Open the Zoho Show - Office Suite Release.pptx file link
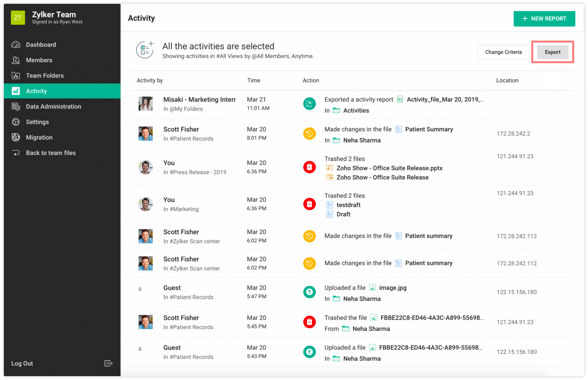Screen dimensions: 588x380 click(390, 168)
